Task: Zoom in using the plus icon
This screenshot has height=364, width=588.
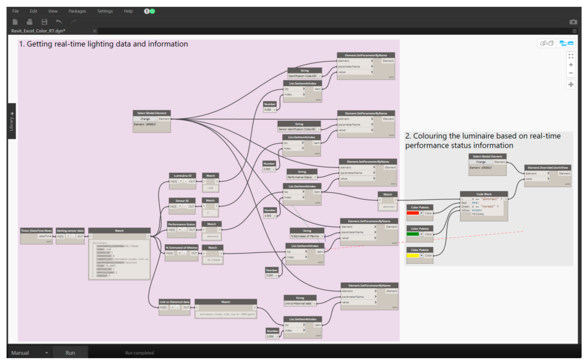Action: 571,65
